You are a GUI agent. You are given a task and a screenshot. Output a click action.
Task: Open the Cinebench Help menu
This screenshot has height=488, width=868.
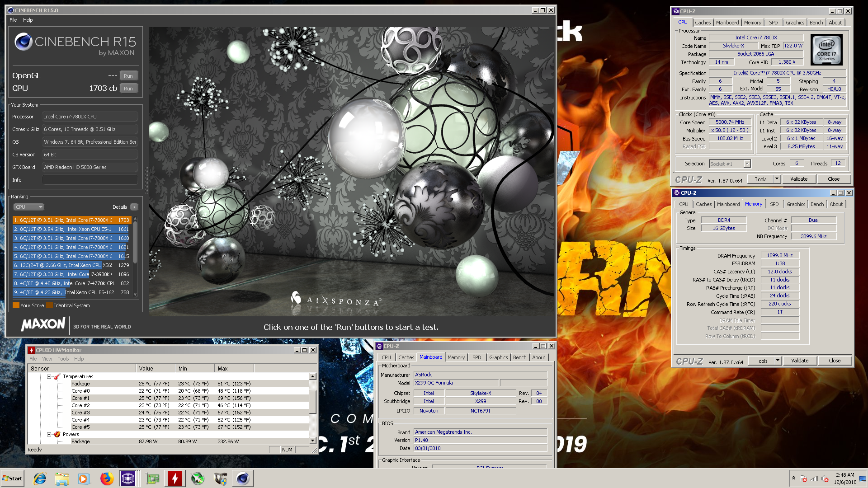click(x=28, y=20)
